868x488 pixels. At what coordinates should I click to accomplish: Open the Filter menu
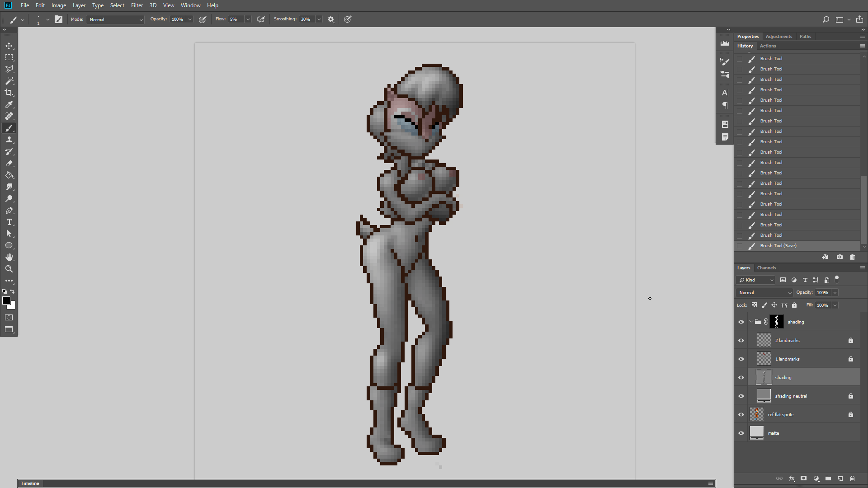pos(137,5)
